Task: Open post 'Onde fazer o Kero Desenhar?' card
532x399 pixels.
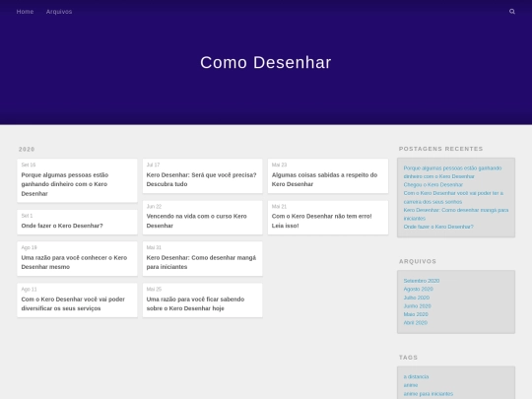Action: click(78, 222)
